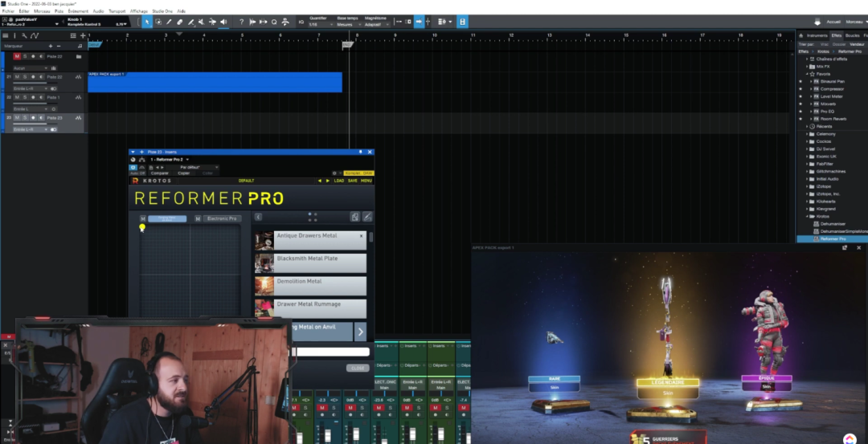Toggle mute on Piste 22 folder track
The width and height of the screenshot is (868, 444).
click(17, 56)
